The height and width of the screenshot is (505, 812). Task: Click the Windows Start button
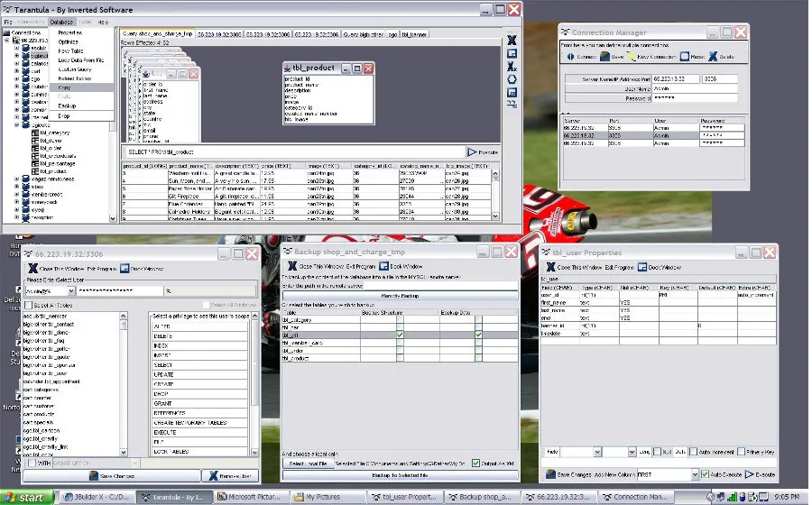coord(26,497)
